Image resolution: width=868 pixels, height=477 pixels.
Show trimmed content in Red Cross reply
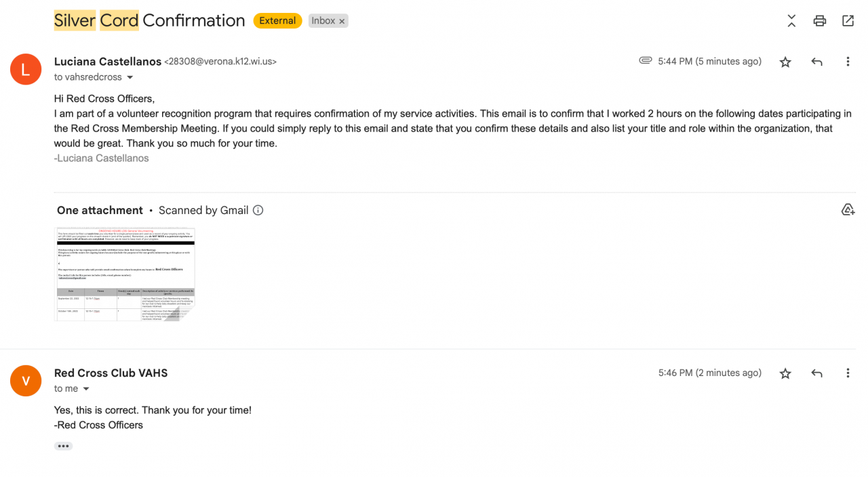coord(63,446)
